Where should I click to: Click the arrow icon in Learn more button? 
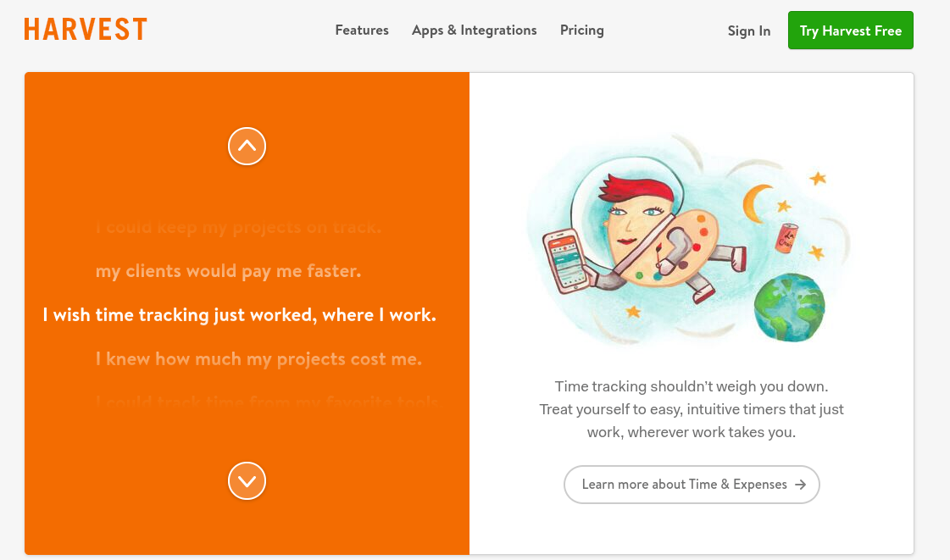coord(800,485)
